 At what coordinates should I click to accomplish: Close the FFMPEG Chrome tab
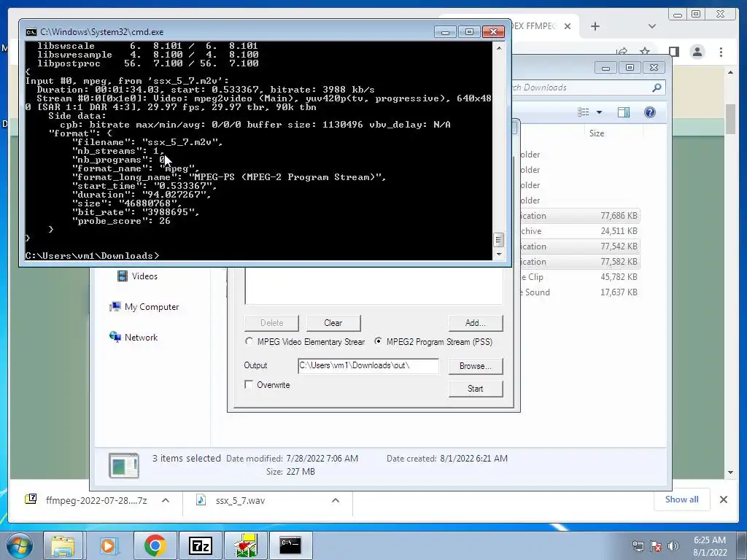point(568,27)
